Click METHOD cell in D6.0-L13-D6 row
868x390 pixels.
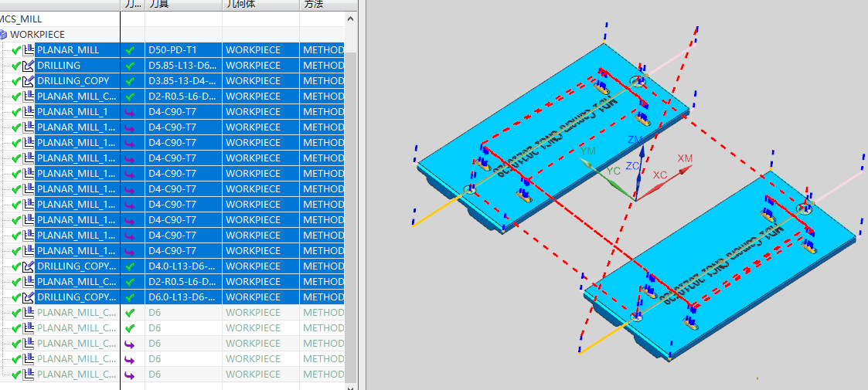tap(323, 297)
